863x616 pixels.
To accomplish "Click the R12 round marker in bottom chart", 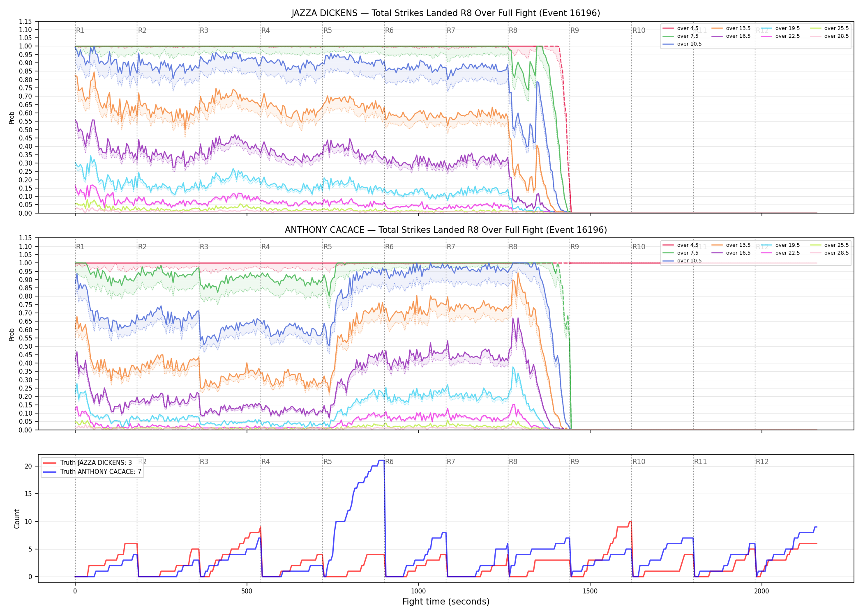I will tap(762, 462).
